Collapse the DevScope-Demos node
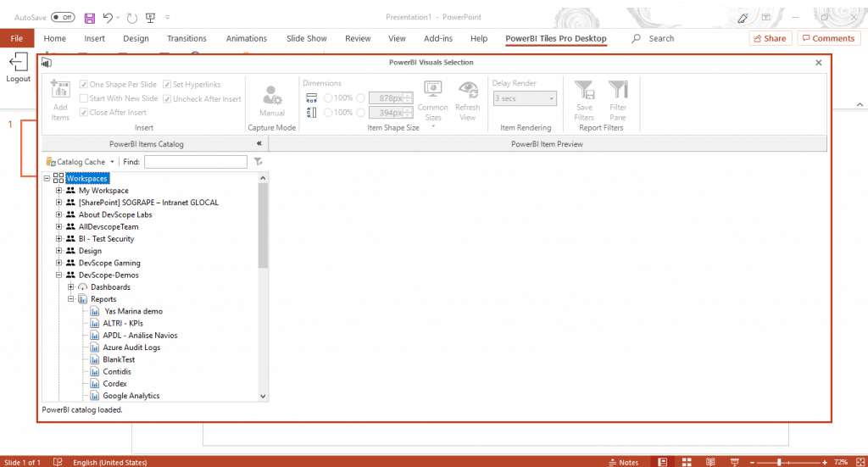This screenshot has width=868, height=467. pos(58,275)
